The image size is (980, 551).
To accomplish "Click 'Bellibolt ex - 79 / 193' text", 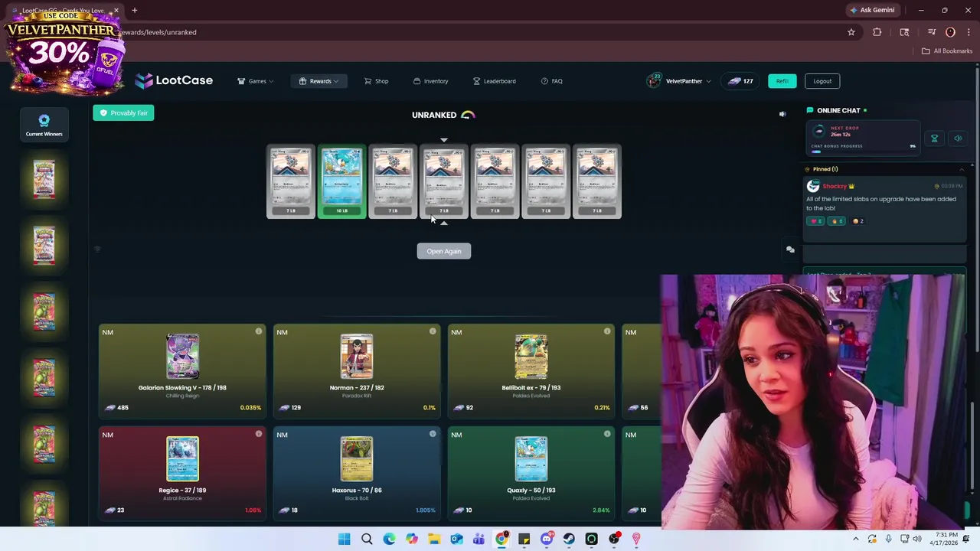I will tap(531, 388).
